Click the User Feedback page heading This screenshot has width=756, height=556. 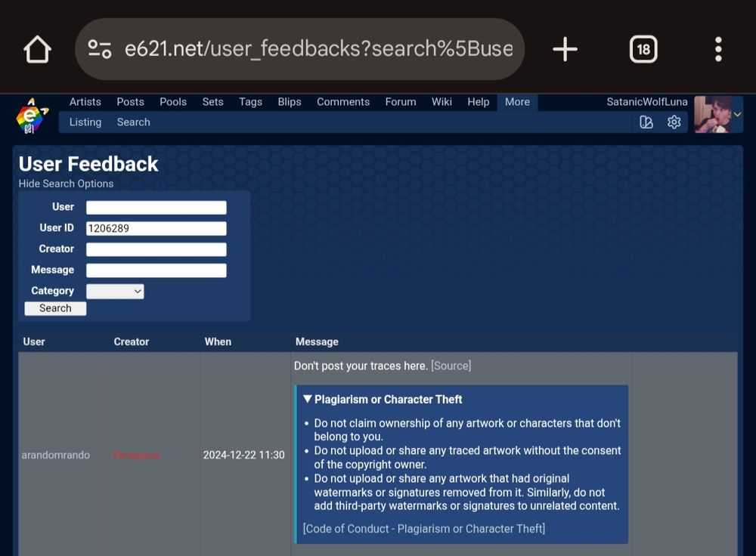pyautogui.click(x=88, y=164)
